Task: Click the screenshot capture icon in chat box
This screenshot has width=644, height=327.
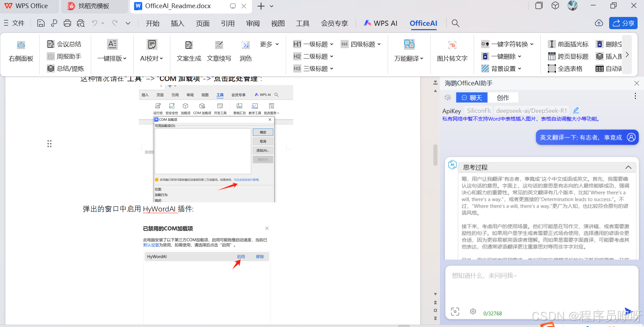Action: coord(455,311)
